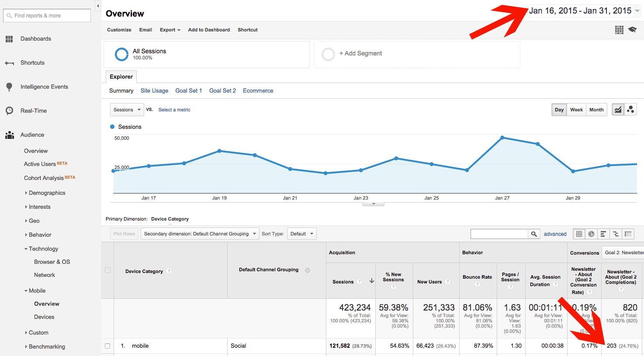Click the table search magnifier button

click(534, 234)
